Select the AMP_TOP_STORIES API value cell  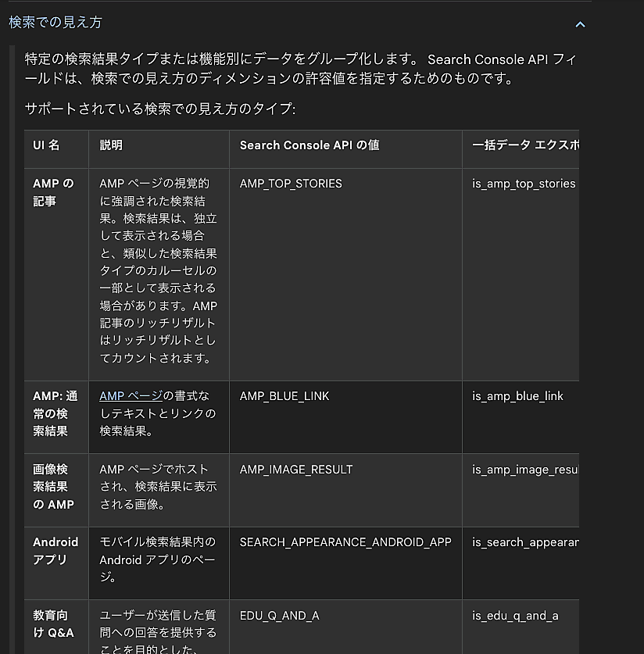291,184
